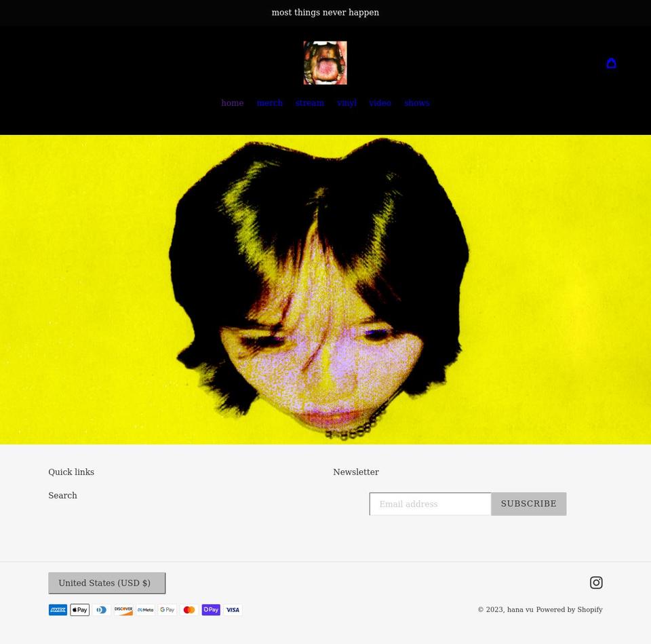The image size is (651, 644).
Task: Click the Powered by Shopify link
Action: coord(569,609)
